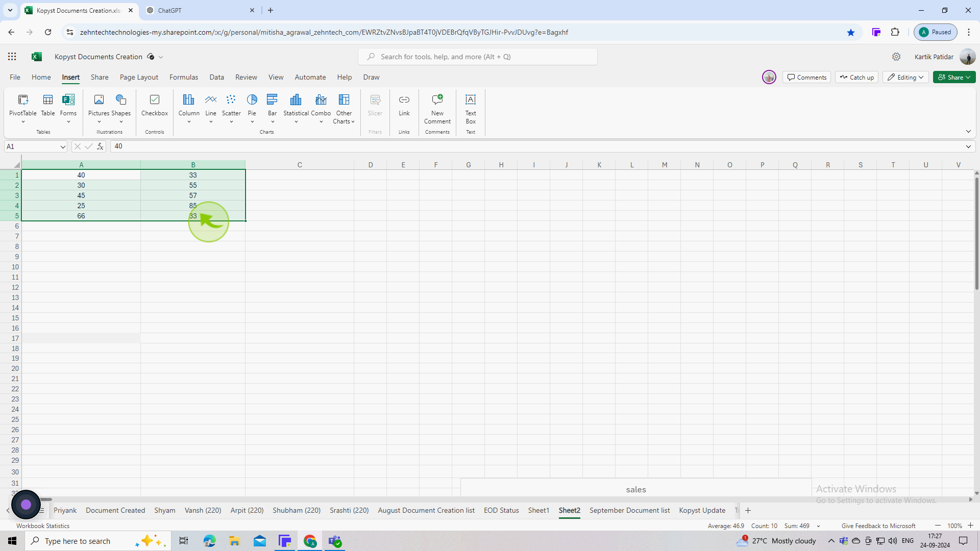Viewport: 980px width, 551px height.
Task: Open browser Extensions puzzle icon
Action: click(x=895, y=32)
